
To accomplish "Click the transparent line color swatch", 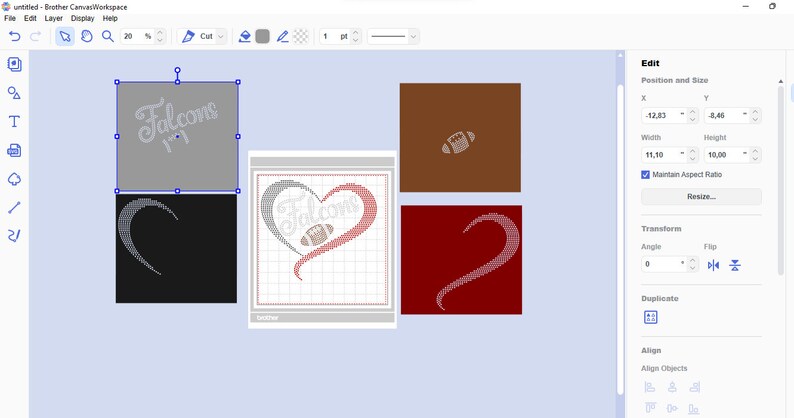I will [301, 36].
